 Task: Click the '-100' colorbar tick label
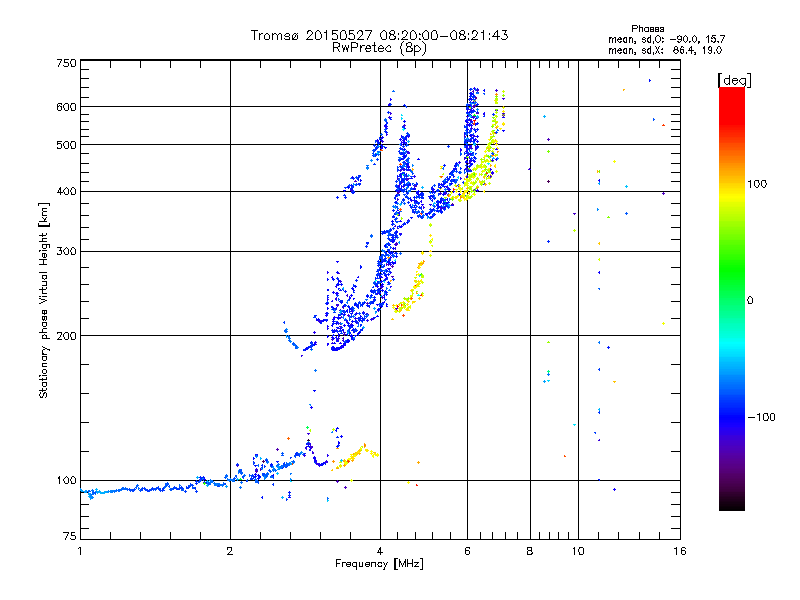pos(761,417)
